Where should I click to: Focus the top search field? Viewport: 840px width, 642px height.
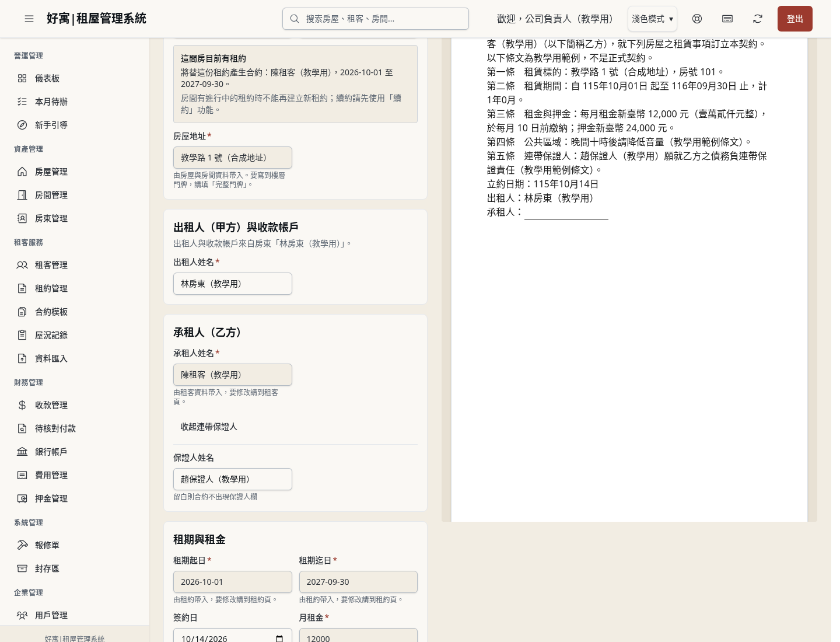(x=376, y=19)
